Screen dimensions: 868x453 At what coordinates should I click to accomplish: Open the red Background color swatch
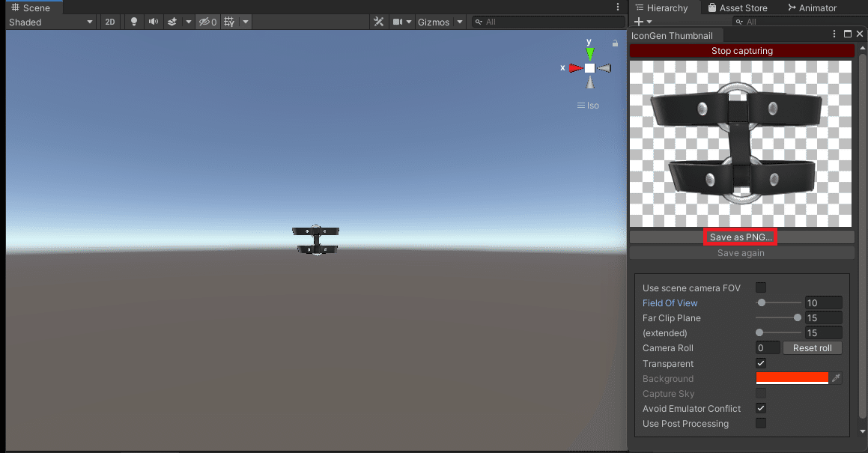point(792,377)
